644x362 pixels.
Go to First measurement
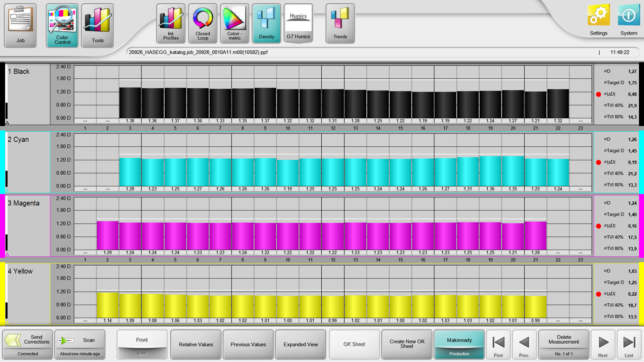pos(498,345)
